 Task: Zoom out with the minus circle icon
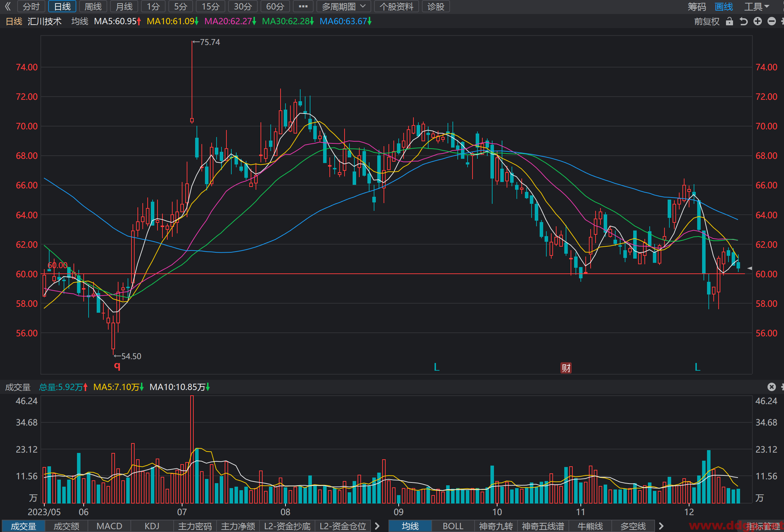click(x=772, y=21)
